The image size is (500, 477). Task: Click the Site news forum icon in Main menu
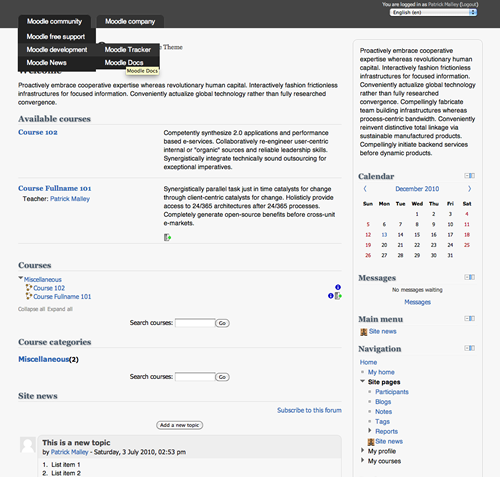point(364,332)
